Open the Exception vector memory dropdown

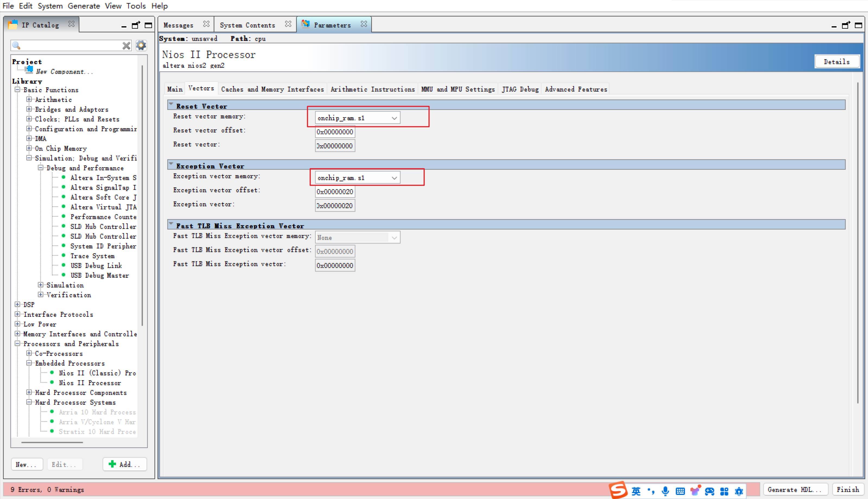[x=357, y=178]
